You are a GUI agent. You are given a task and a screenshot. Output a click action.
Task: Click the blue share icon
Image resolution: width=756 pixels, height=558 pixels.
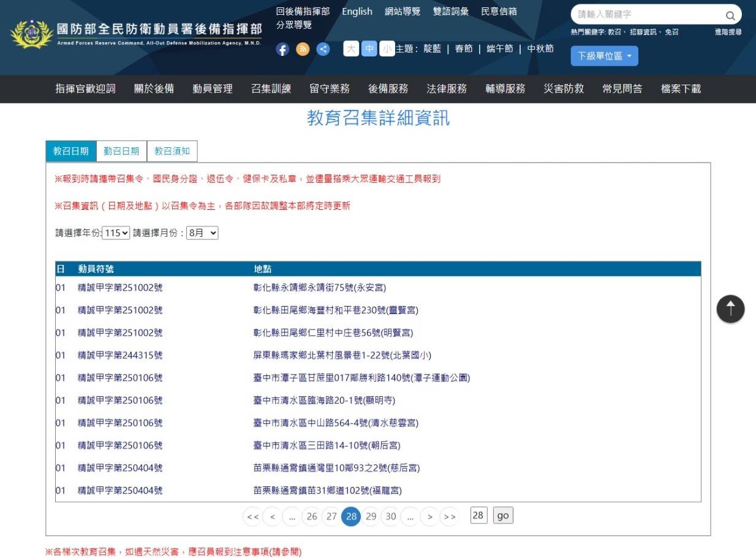(323, 50)
